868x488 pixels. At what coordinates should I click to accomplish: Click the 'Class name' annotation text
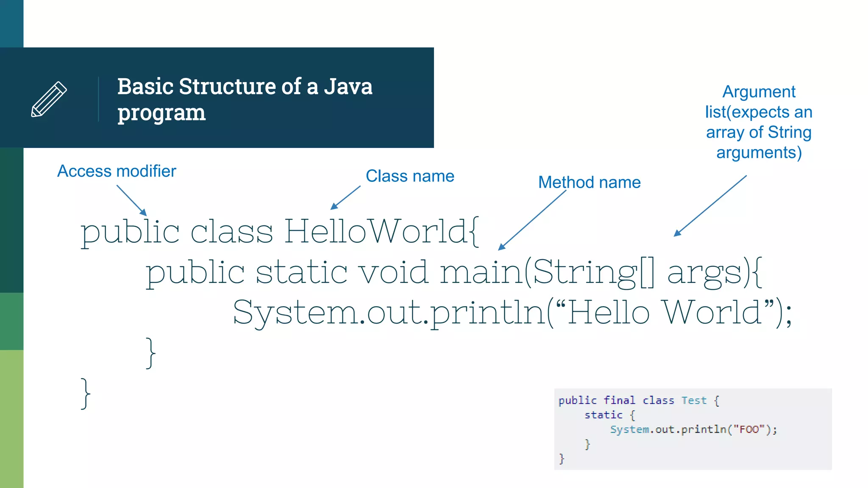coord(410,176)
